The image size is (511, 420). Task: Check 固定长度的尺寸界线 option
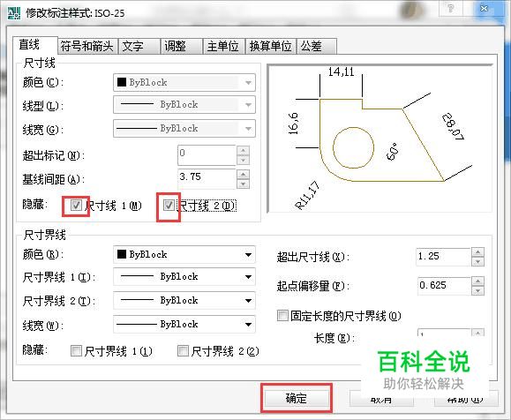pyautogui.click(x=282, y=315)
